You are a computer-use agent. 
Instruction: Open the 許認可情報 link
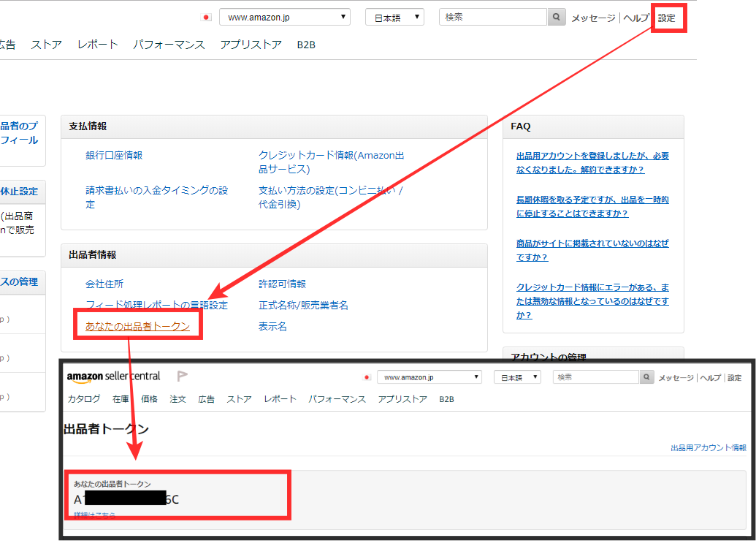282,284
